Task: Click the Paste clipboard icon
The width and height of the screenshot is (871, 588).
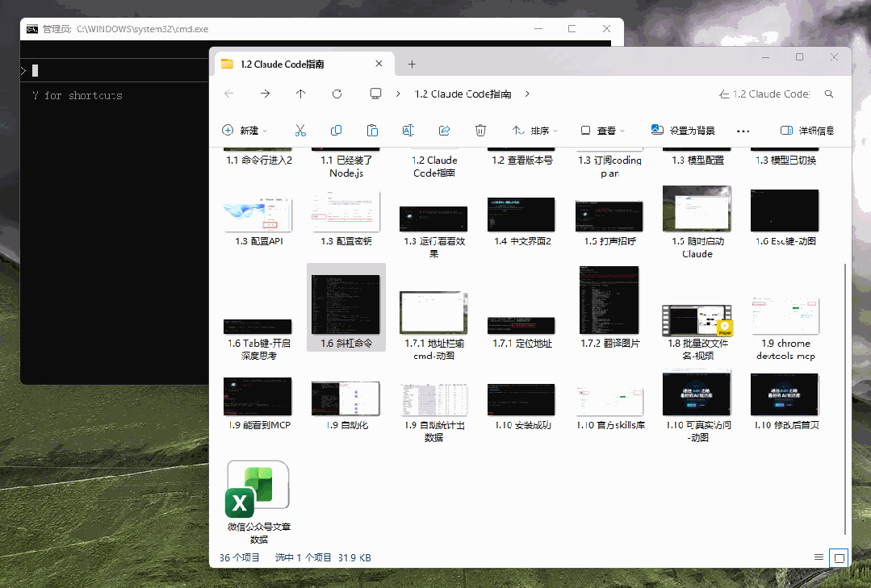Action: pos(372,131)
